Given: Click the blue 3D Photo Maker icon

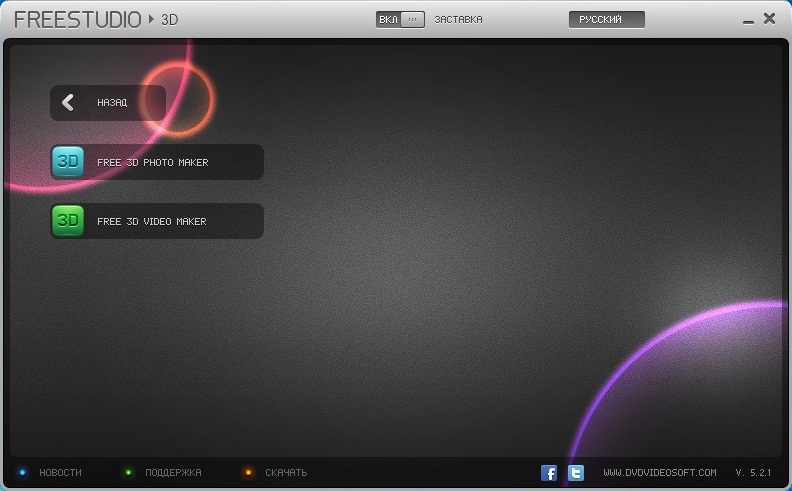Looking at the screenshot, I should [x=68, y=162].
